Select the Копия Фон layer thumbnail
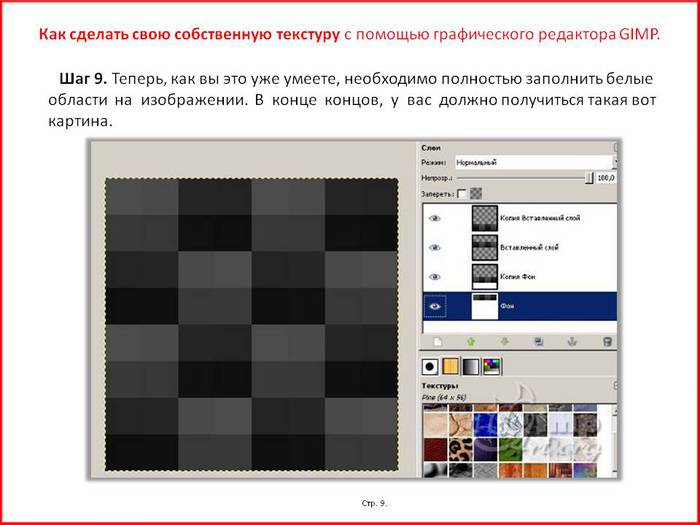This screenshot has width=700, height=525. [485, 277]
